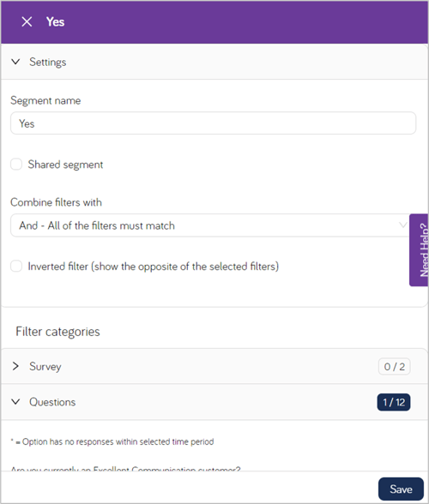Open the Need Help side tab
Screen dimensions: 429x504
(x=419, y=250)
